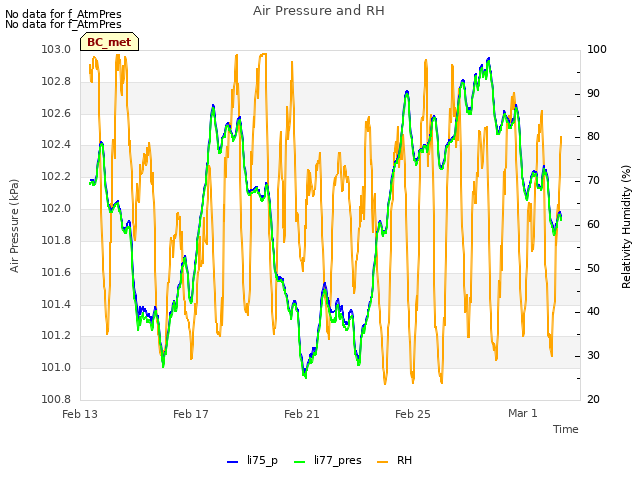Viewport: 640px width, 480px height.
Task: Click the Mar 1 x-axis tick label
Action: coord(523,413)
